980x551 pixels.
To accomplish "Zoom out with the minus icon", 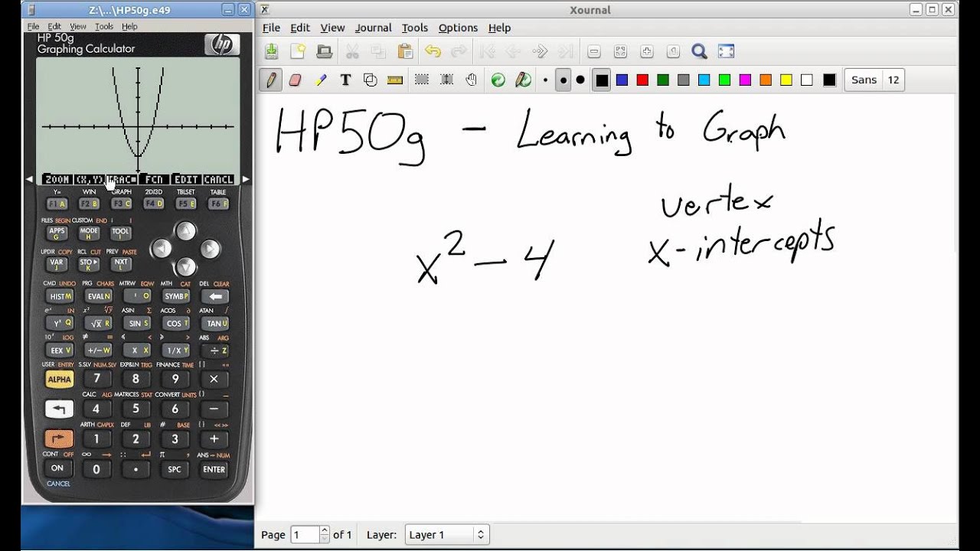I will [594, 51].
